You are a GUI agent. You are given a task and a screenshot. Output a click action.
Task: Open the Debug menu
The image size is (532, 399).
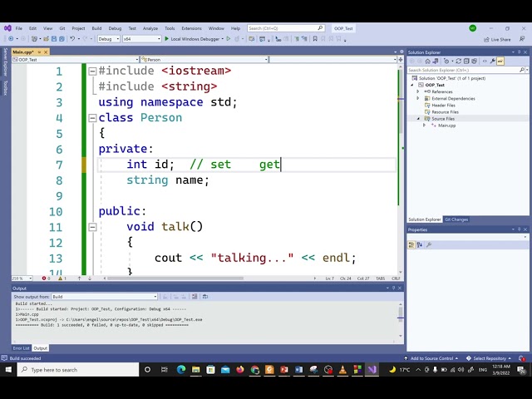(x=115, y=28)
